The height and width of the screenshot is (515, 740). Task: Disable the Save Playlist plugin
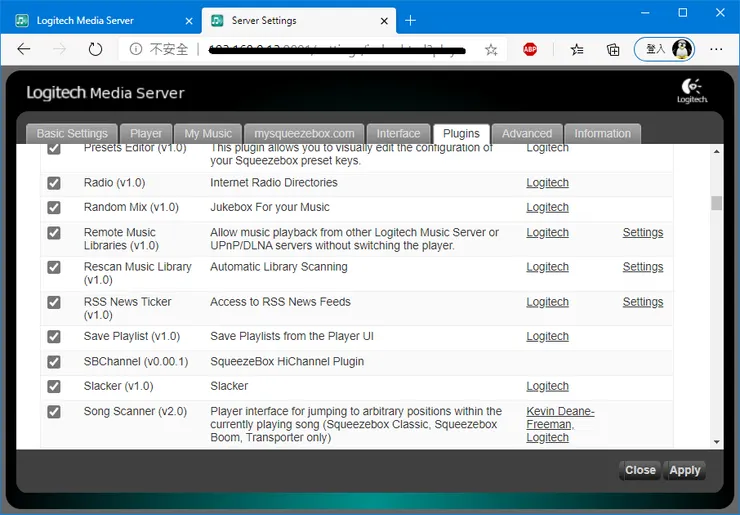(54, 337)
